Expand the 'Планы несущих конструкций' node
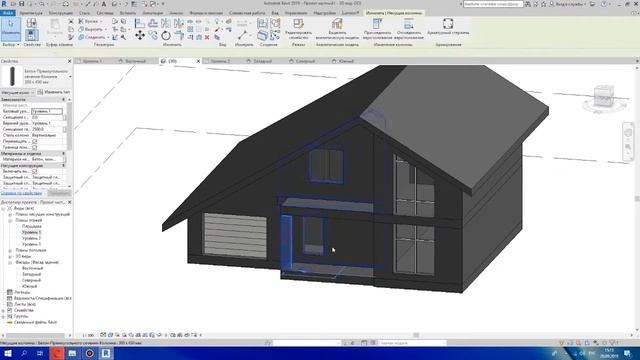The height and width of the screenshot is (360, 640). [x=10, y=214]
